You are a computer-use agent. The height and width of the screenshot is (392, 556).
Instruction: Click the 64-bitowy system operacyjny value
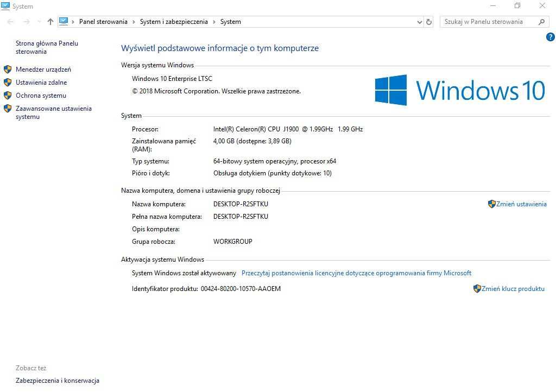[x=274, y=161]
